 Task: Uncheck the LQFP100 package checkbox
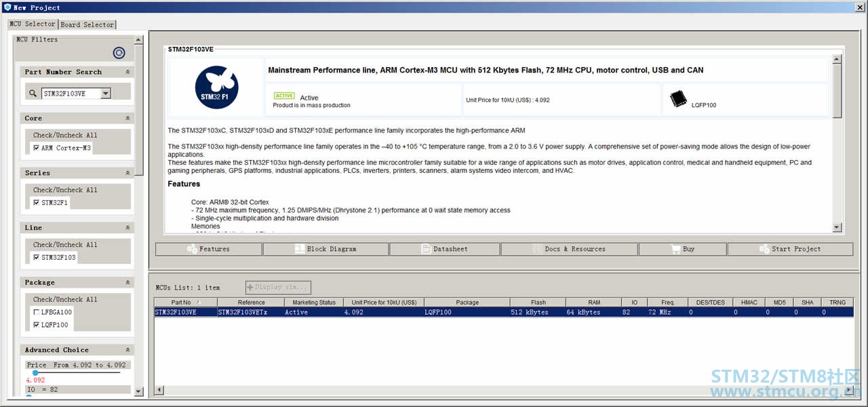[36, 325]
